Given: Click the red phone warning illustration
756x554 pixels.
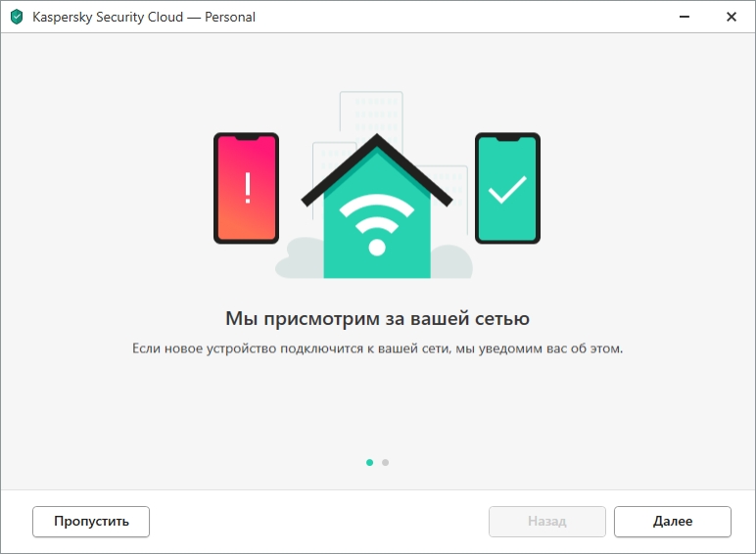Looking at the screenshot, I should pos(247,188).
